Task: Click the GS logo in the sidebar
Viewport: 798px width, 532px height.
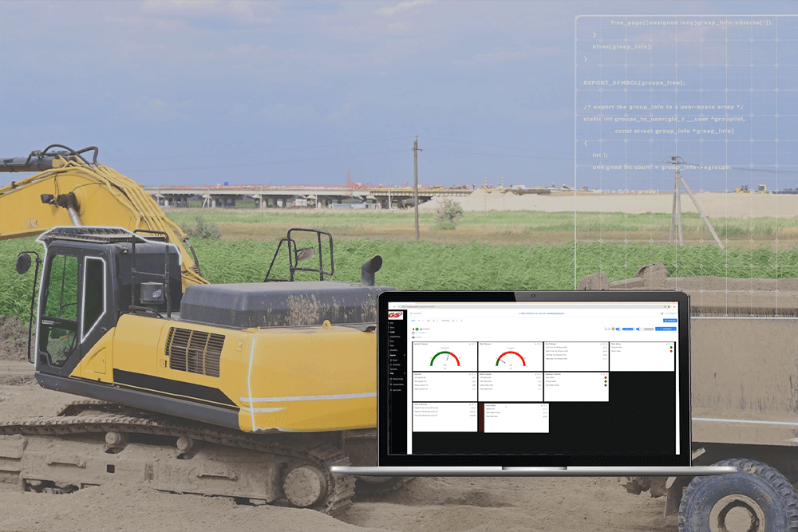Action: click(394, 315)
